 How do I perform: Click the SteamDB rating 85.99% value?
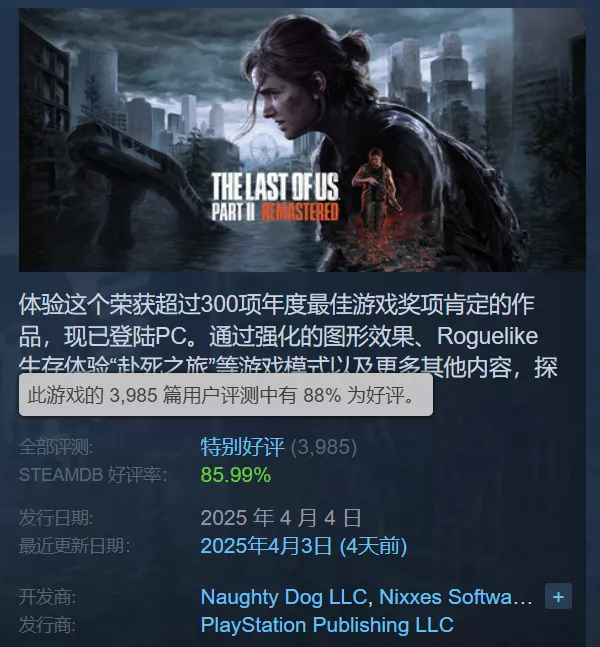tap(236, 475)
